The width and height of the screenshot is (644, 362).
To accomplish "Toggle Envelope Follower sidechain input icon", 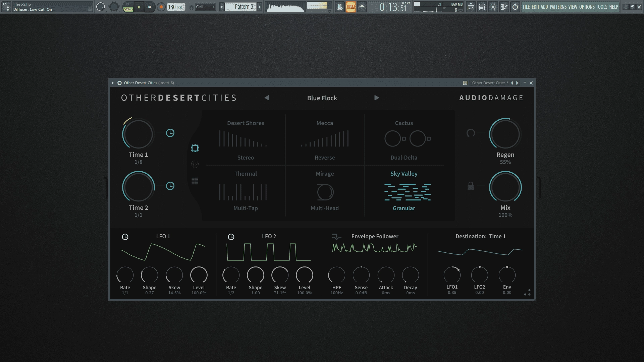I will (x=336, y=237).
